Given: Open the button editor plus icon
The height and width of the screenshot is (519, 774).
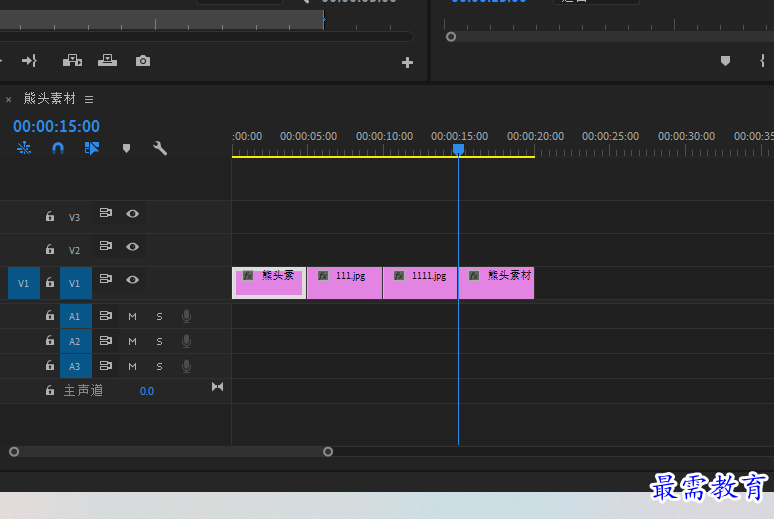Looking at the screenshot, I should tap(407, 63).
